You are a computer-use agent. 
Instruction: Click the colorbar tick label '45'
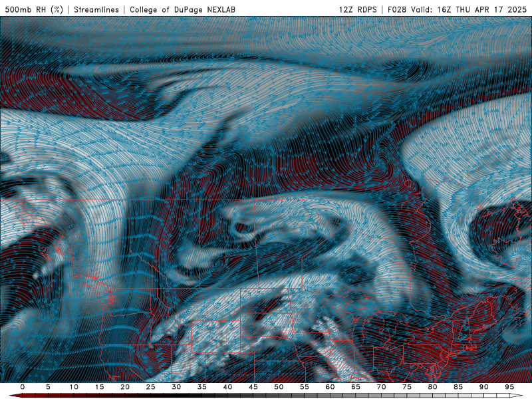253,387
